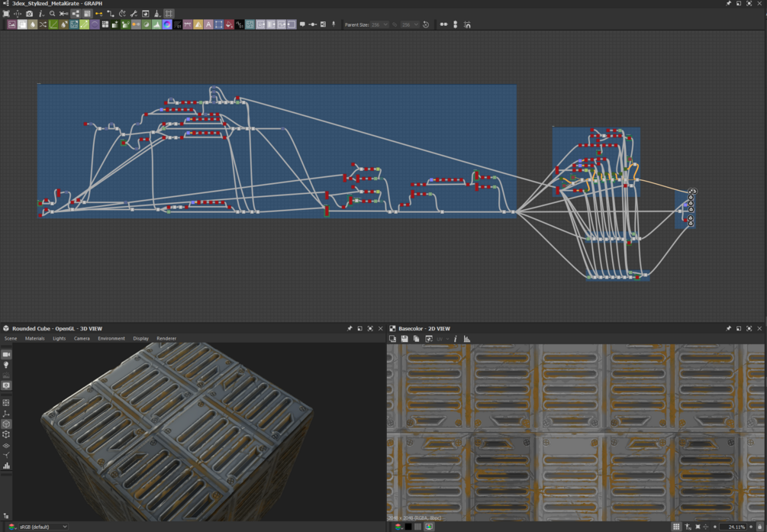The height and width of the screenshot is (532, 767).
Task: Click the histogram icon in 2D view toolbar
Action: click(x=467, y=339)
